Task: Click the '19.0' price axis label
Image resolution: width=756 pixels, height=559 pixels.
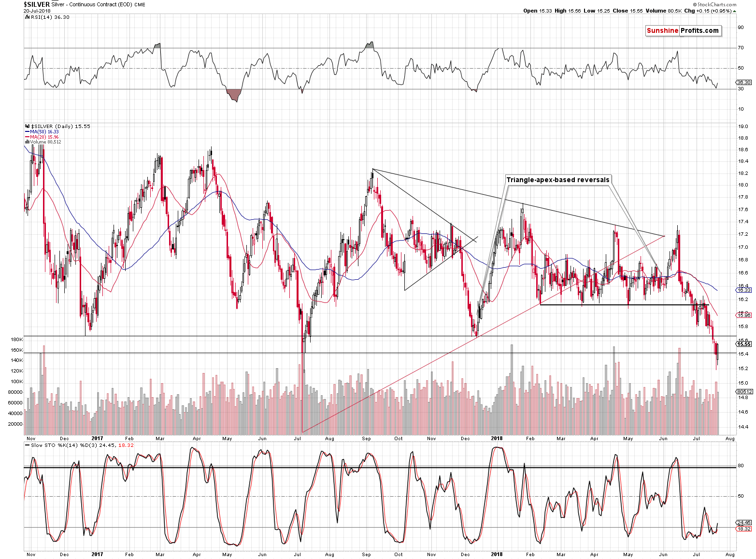Action: point(743,127)
